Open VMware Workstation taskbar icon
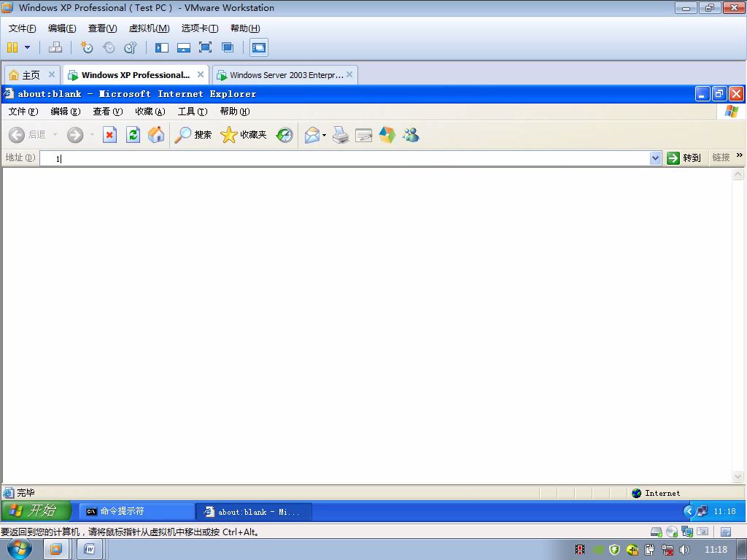 [x=55, y=550]
